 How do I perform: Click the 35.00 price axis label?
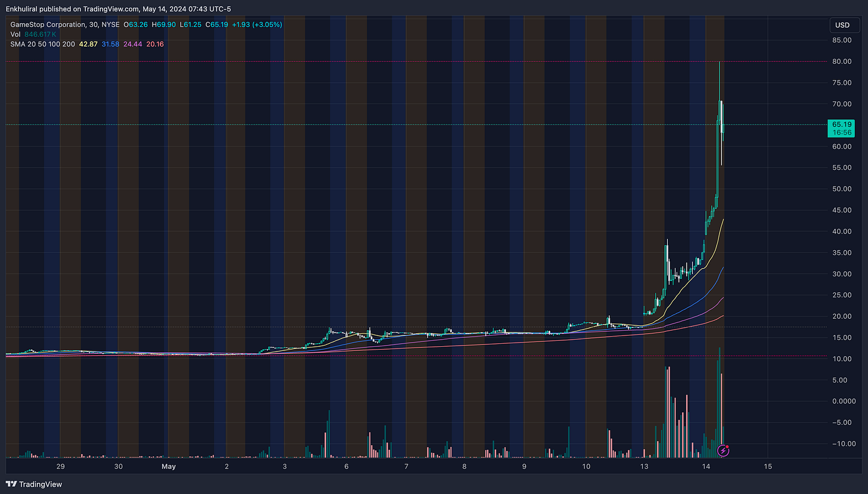[x=842, y=253]
